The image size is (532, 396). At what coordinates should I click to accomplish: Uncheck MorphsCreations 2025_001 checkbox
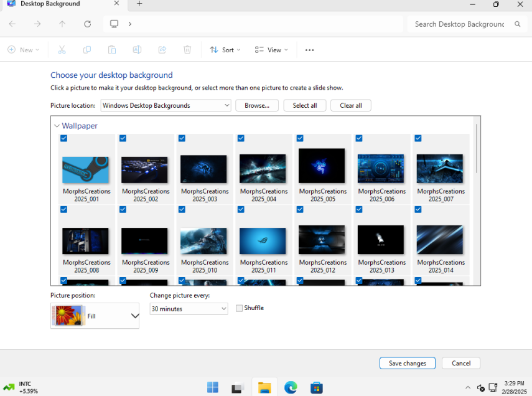click(x=64, y=138)
